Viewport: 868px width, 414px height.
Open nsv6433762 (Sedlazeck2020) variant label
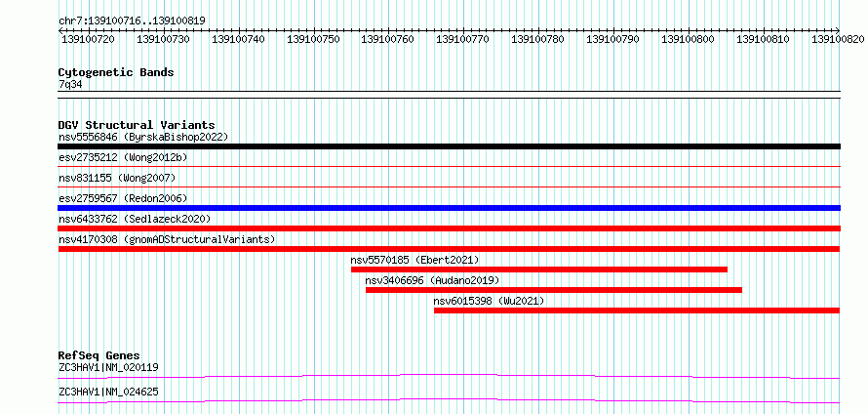tap(135, 219)
